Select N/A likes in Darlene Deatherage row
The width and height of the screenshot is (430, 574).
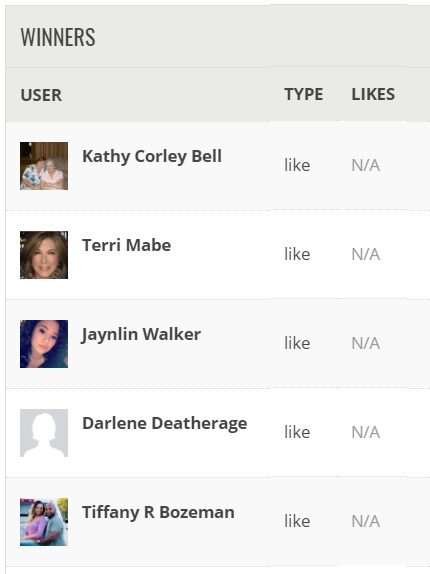(366, 432)
